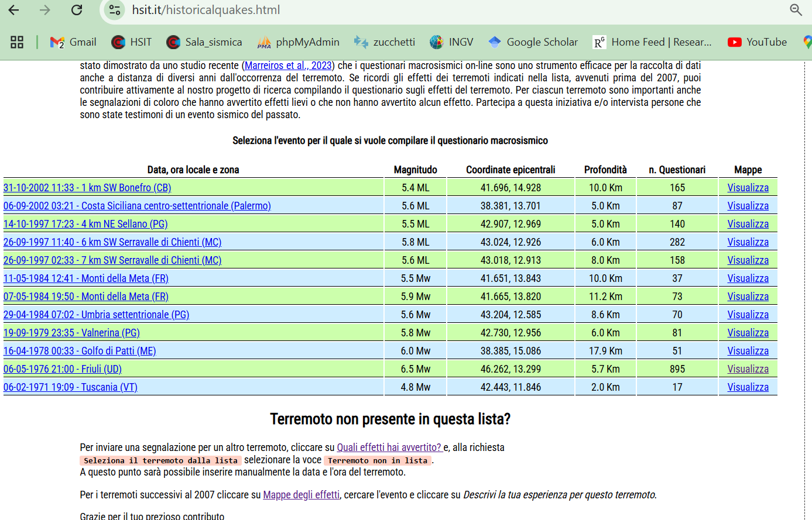This screenshot has width=812, height=520.
Task: Click the 282 questionnaires count cell
Action: tap(677, 242)
